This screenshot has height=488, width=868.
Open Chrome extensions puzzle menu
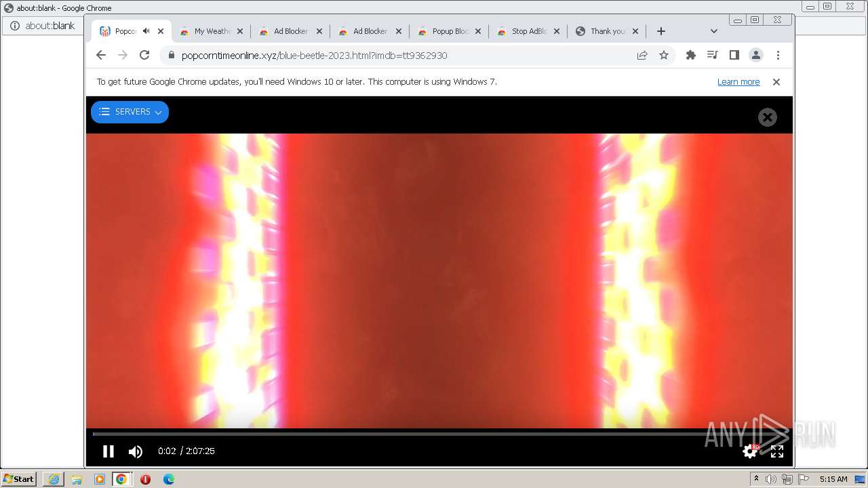coord(691,56)
